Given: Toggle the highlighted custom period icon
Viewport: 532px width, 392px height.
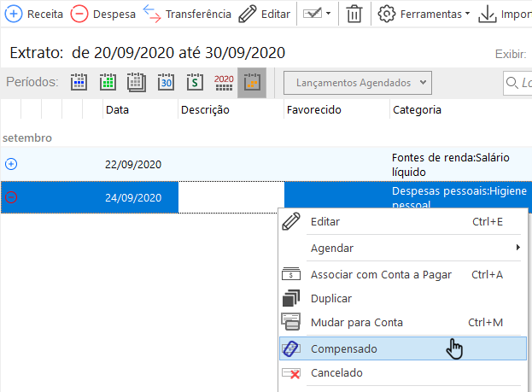Looking at the screenshot, I should point(252,83).
